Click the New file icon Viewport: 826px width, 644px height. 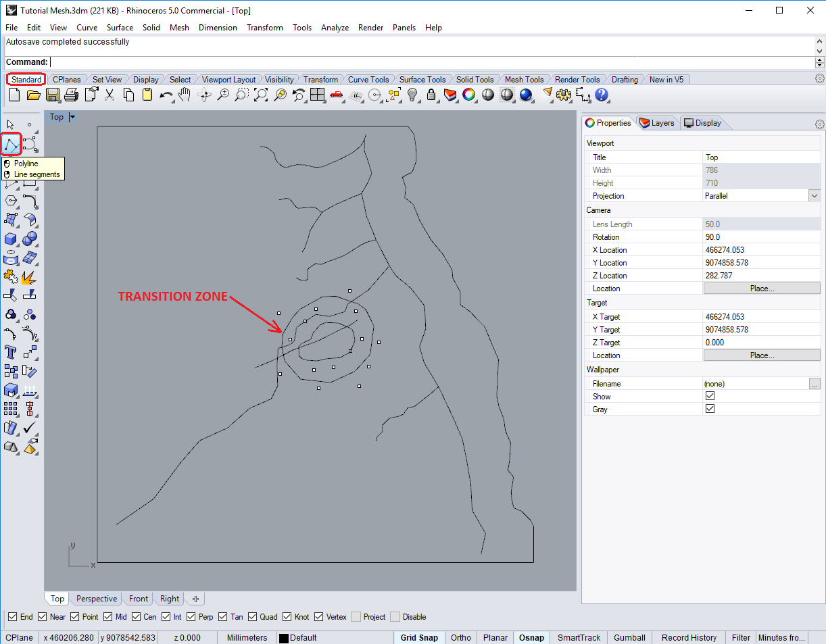tap(14, 95)
